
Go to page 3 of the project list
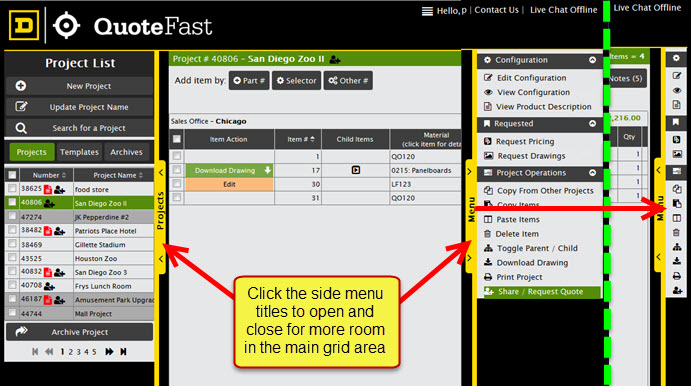[78, 352]
